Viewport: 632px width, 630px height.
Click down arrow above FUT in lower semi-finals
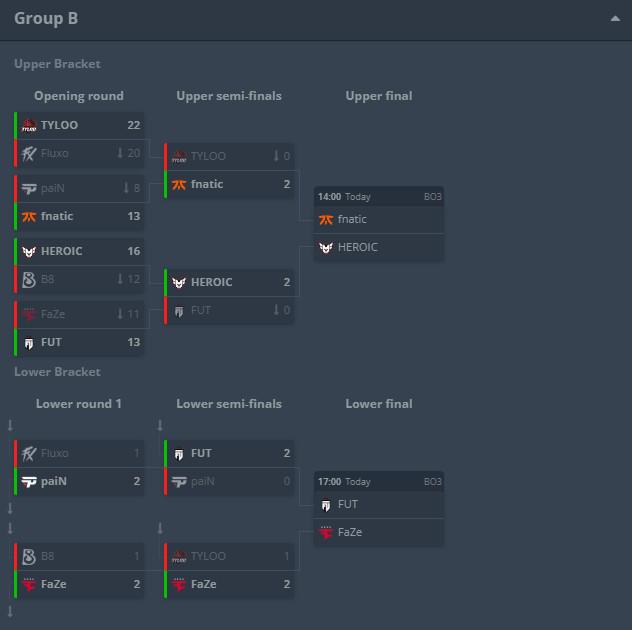[x=160, y=426]
